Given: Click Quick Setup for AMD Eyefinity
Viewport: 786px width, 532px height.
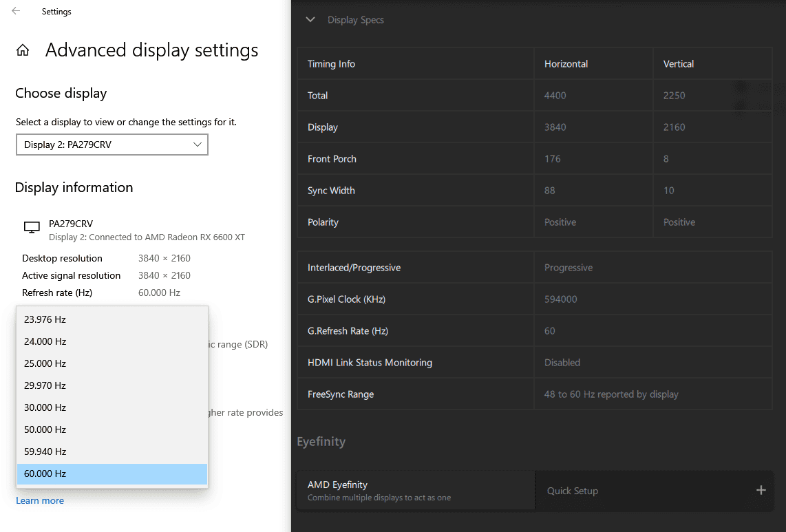Looking at the screenshot, I should tap(573, 491).
